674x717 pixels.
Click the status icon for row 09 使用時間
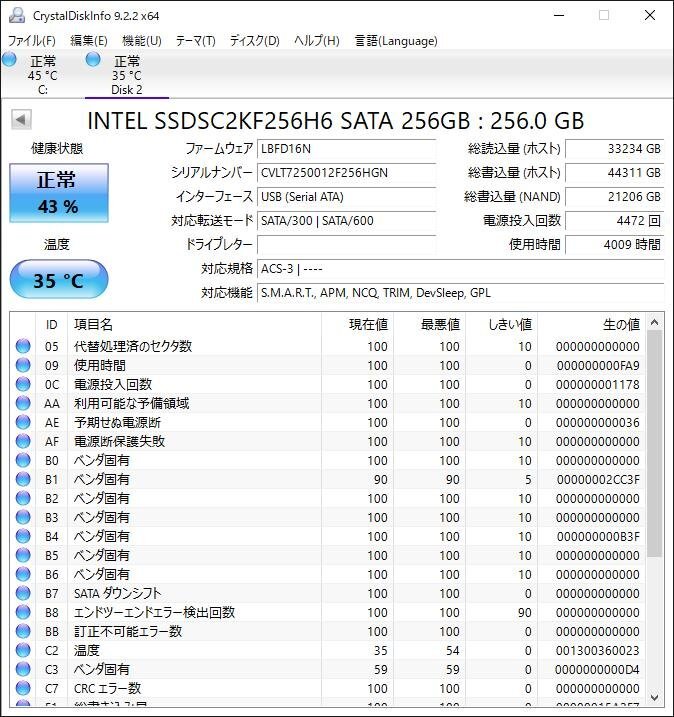pyautogui.click(x=23, y=365)
